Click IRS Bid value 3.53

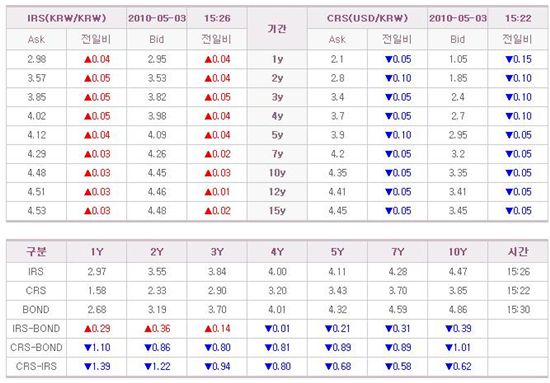(x=157, y=78)
